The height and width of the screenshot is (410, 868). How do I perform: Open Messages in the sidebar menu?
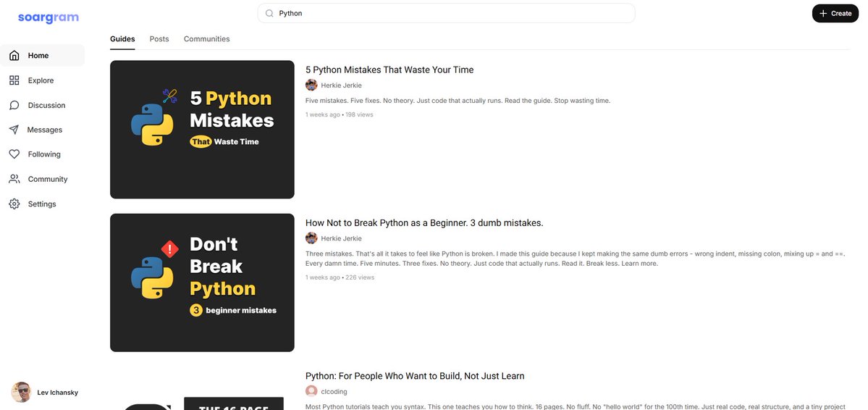[43, 130]
